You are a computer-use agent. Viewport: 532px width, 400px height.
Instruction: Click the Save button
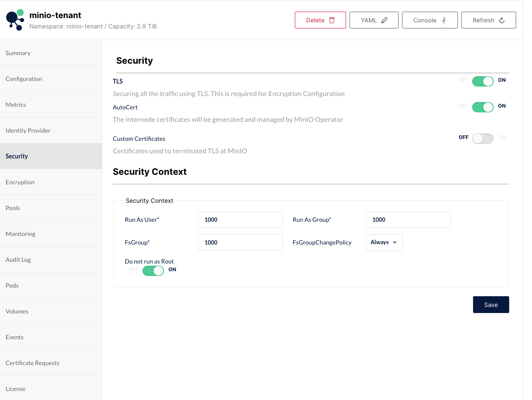click(x=491, y=304)
